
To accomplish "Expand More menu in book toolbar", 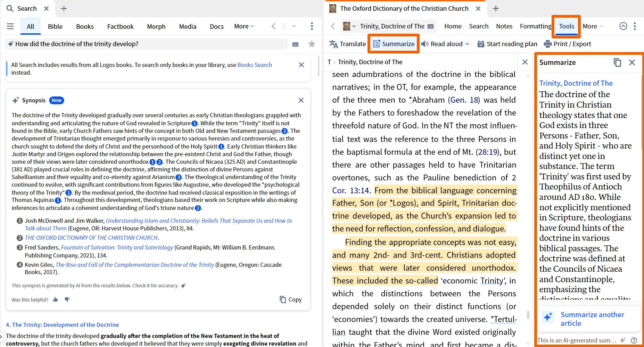I will [593, 26].
